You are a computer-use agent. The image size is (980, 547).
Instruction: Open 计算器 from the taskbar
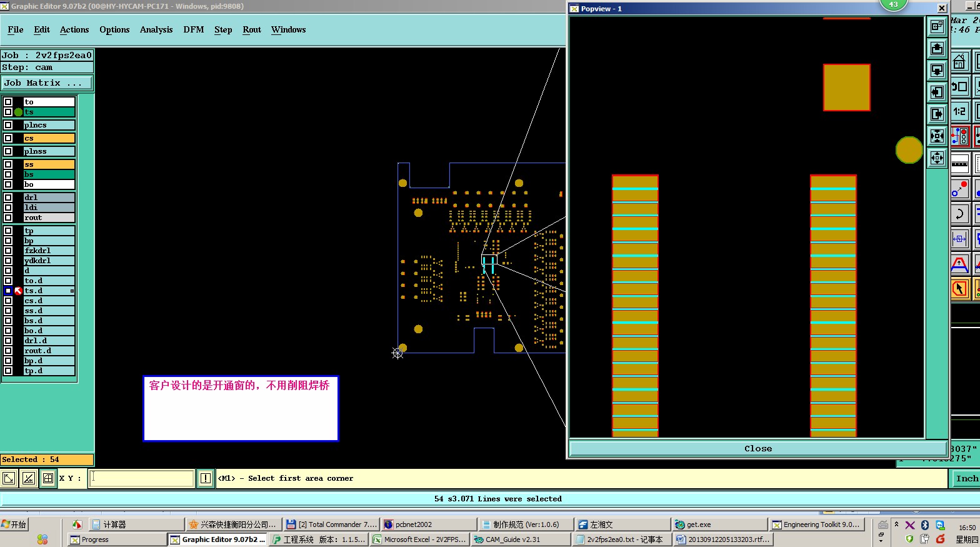(x=136, y=524)
